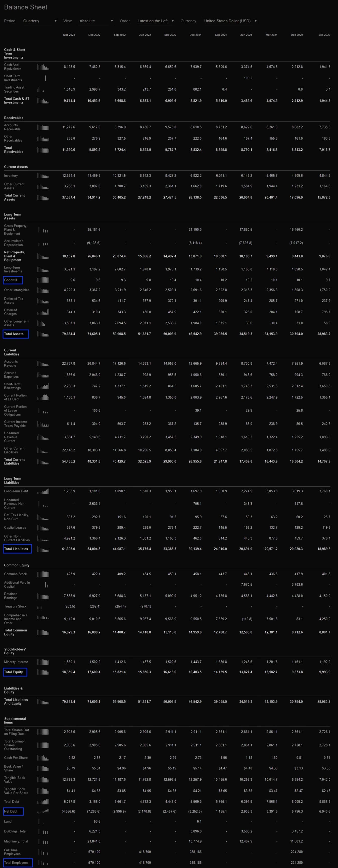Click the Long-Term Debt sparkline chart
The image size is (338, 868).
43,491
